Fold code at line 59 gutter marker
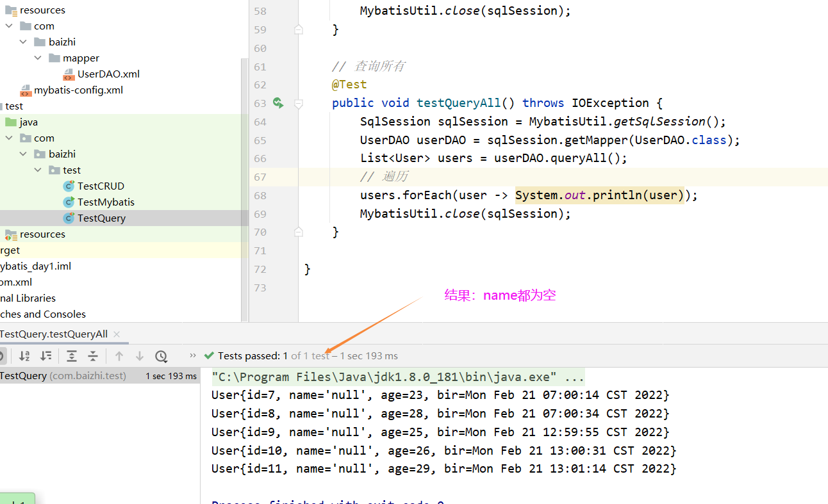 pyautogui.click(x=299, y=29)
